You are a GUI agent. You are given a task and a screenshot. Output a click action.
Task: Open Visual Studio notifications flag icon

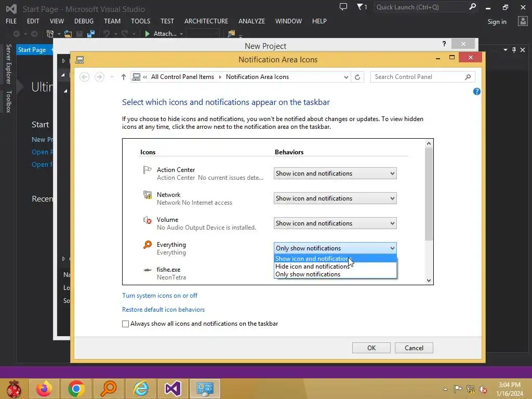(362, 7)
